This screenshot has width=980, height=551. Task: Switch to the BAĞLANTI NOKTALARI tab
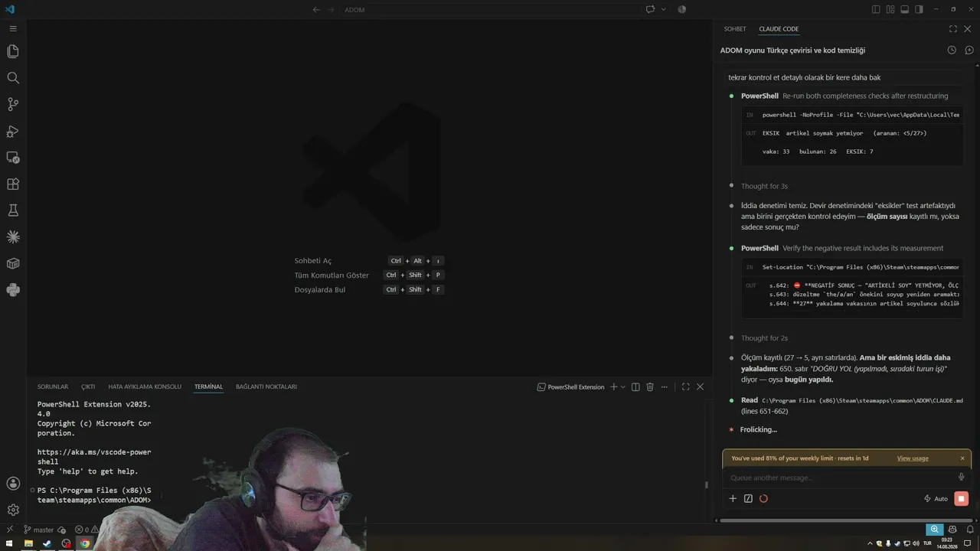(x=266, y=387)
